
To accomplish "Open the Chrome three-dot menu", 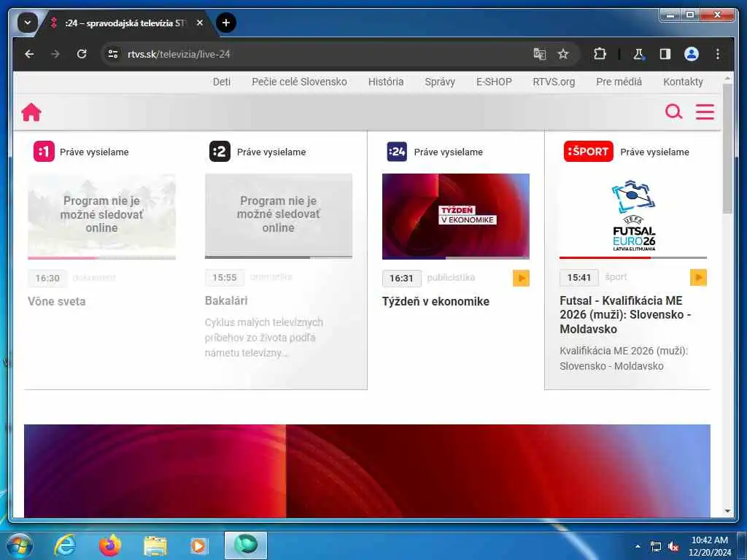I will [x=718, y=54].
